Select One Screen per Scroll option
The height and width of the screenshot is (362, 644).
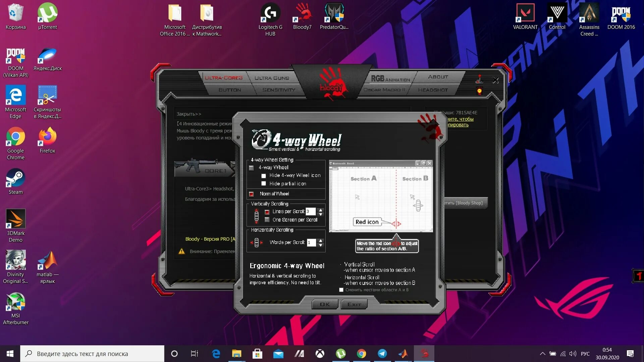pyautogui.click(x=267, y=220)
